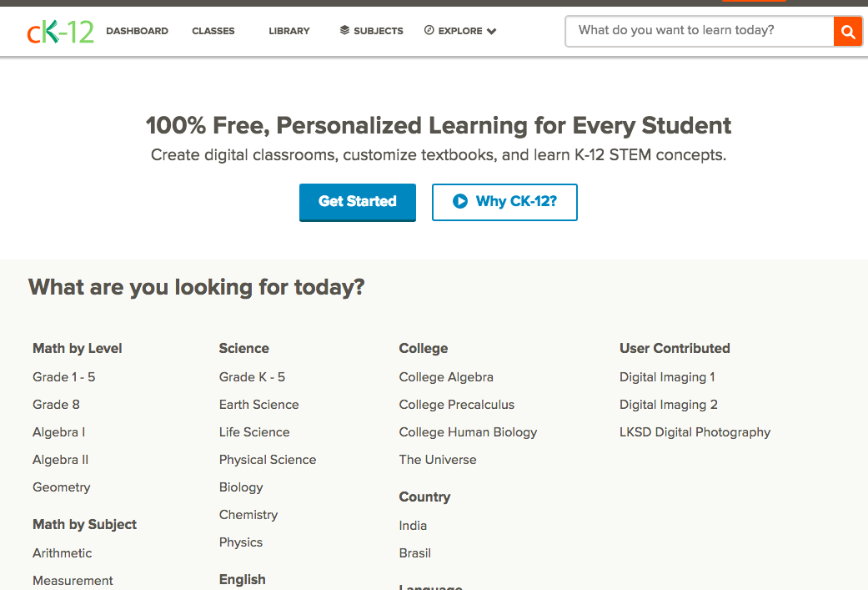Select The Universe link
Viewport: 868px width, 590px height.
pos(438,460)
